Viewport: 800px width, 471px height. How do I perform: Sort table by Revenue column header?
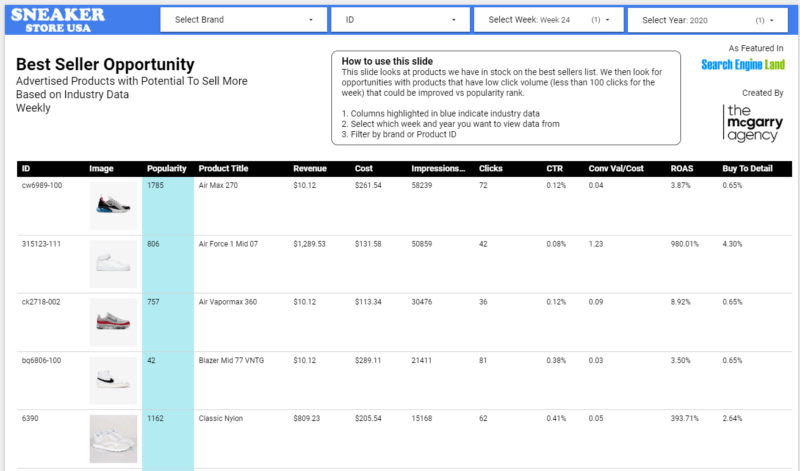click(309, 169)
